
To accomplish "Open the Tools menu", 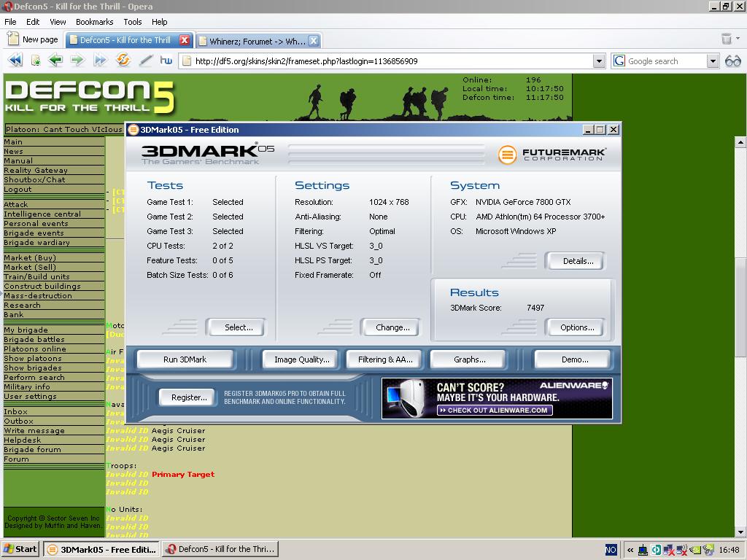I will coord(133,22).
